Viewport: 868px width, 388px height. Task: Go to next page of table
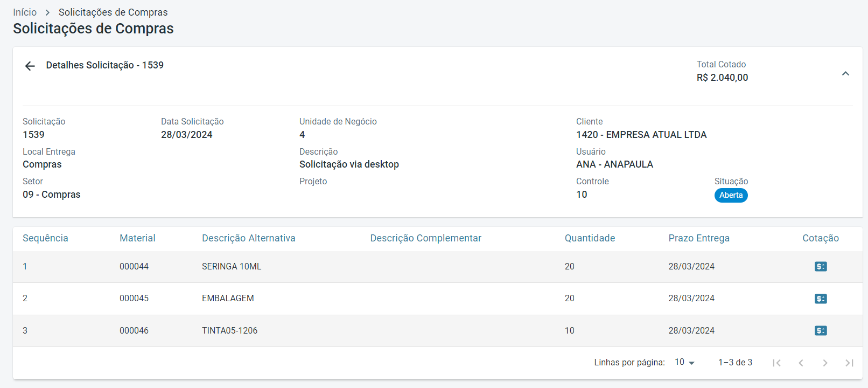click(825, 363)
